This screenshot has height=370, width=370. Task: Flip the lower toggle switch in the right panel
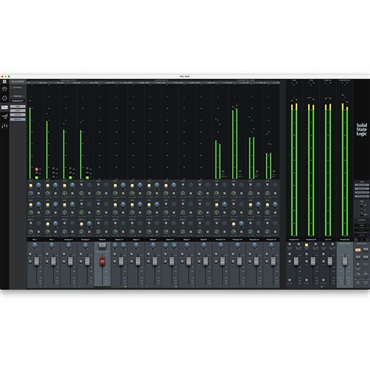[x=362, y=213]
